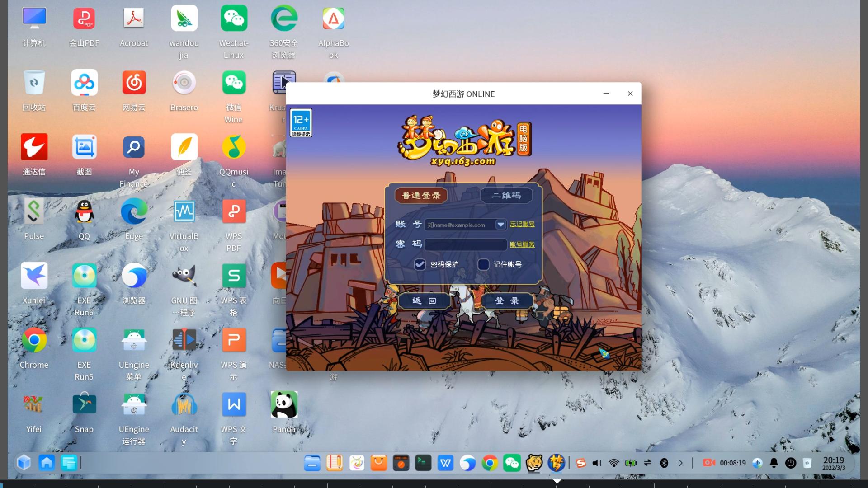Open the notification bell icon

[x=774, y=463]
